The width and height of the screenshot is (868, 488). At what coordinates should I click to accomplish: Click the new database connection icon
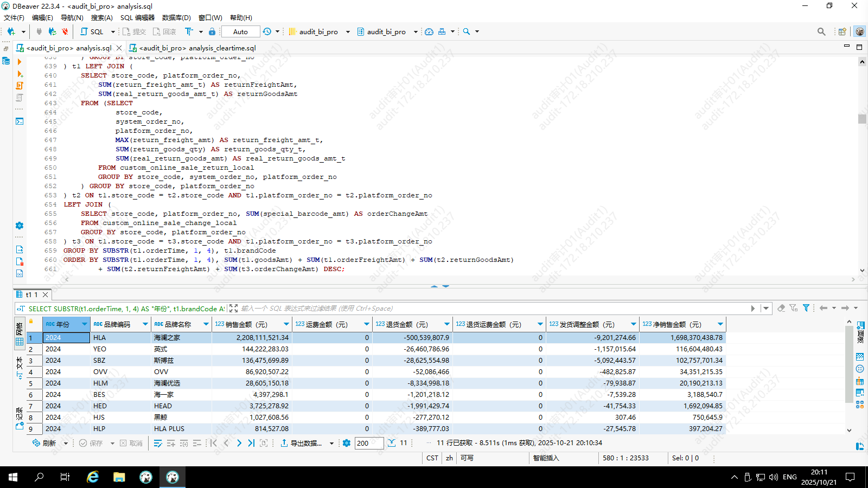pos(11,31)
